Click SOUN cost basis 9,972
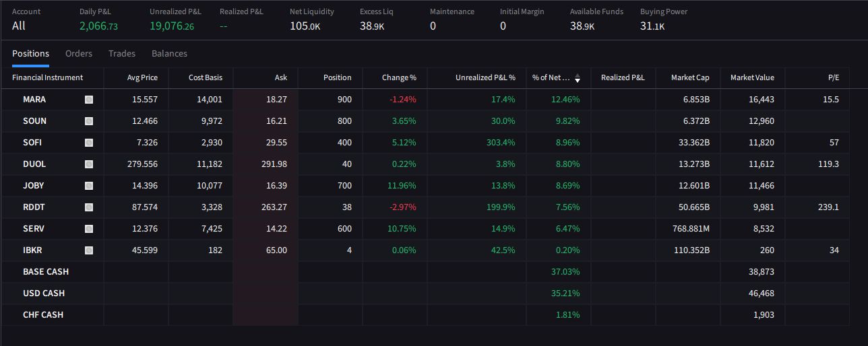The height and width of the screenshot is (346, 868). 211,121
